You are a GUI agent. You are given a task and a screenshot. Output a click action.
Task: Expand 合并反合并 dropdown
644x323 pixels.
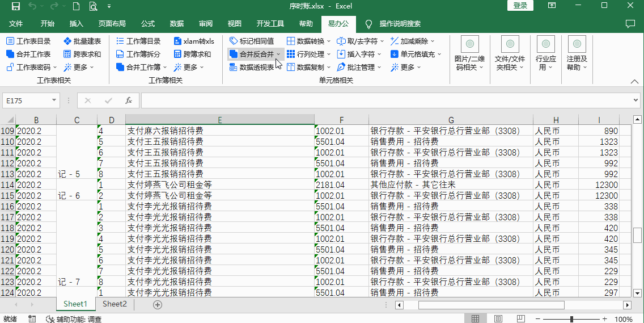point(278,54)
